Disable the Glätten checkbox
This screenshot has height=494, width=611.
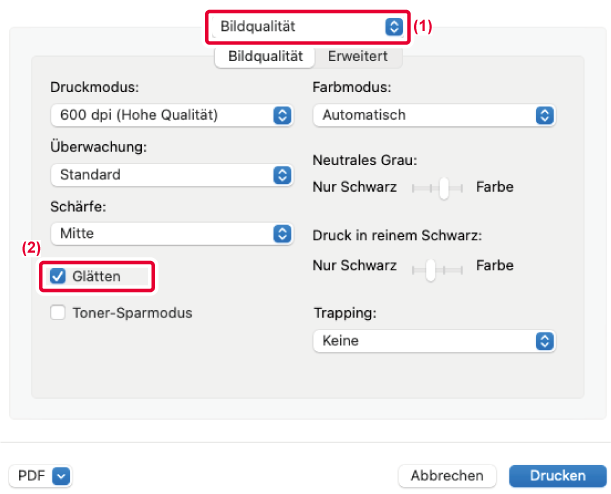(58, 276)
